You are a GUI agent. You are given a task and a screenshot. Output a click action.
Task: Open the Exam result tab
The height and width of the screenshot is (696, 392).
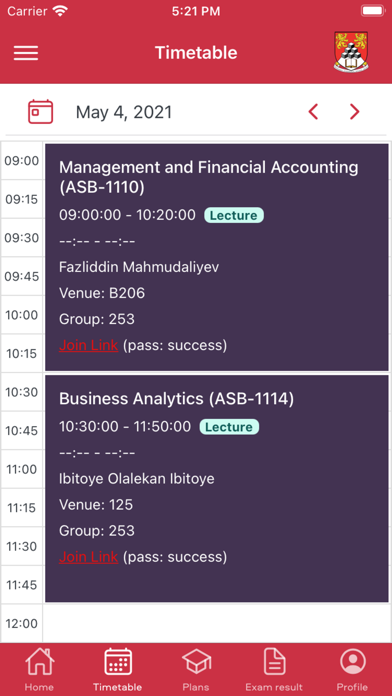[x=274, y=669]
